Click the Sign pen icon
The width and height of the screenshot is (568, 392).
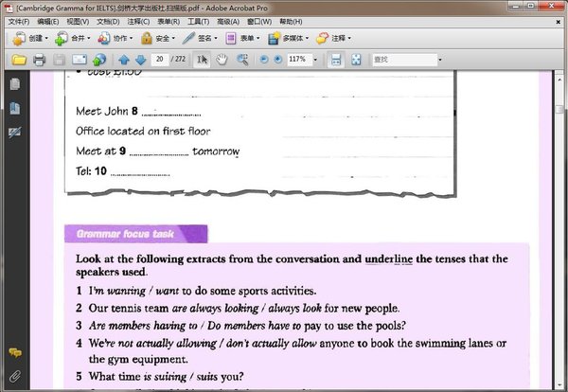click(188, 38)
